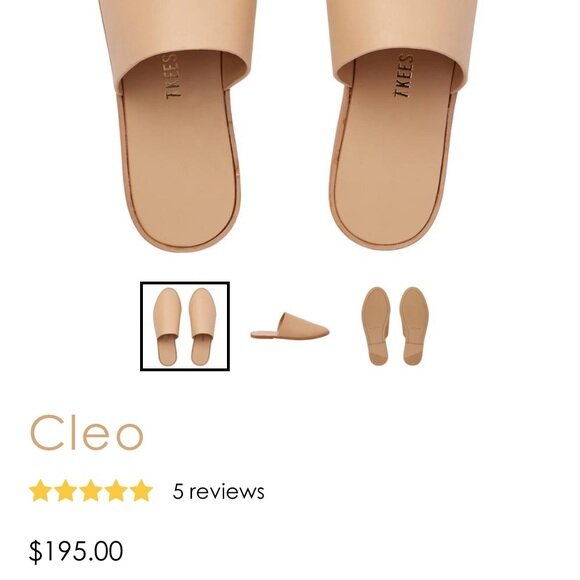Click right slipper inside selected thumbnail
Viewport: 580px width, 580px height.
click(x=202, y=327)
